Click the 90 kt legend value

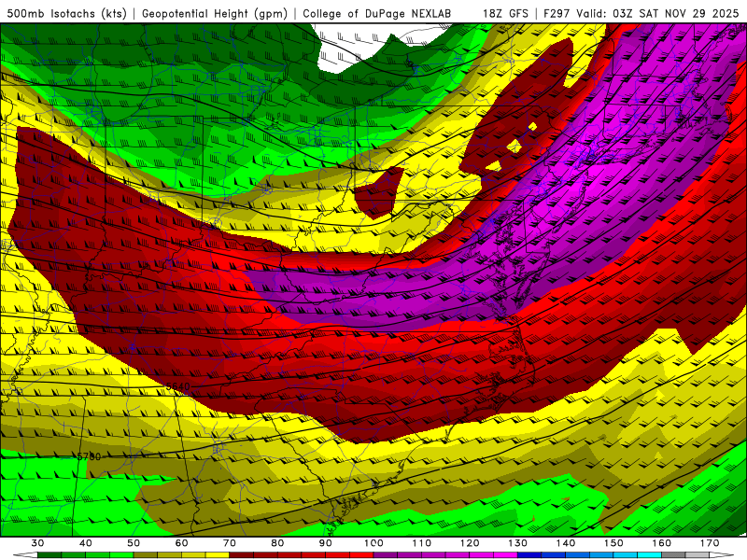pos(326,543)
